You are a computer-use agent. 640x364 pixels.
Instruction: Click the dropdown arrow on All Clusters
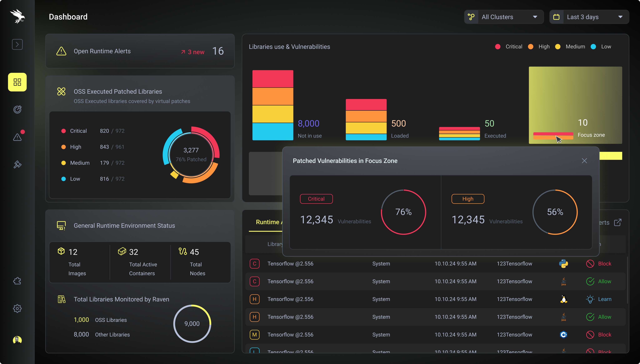(x=535, y=17)
